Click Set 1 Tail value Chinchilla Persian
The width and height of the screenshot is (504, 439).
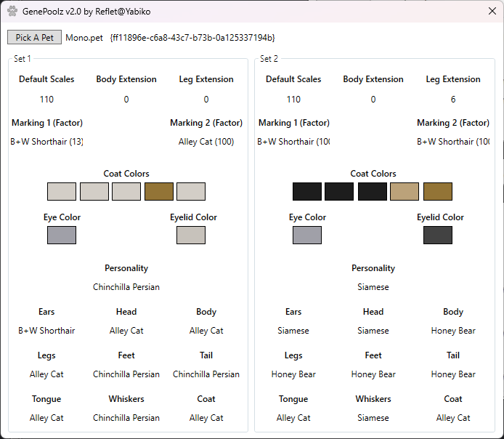pos(206,374)
